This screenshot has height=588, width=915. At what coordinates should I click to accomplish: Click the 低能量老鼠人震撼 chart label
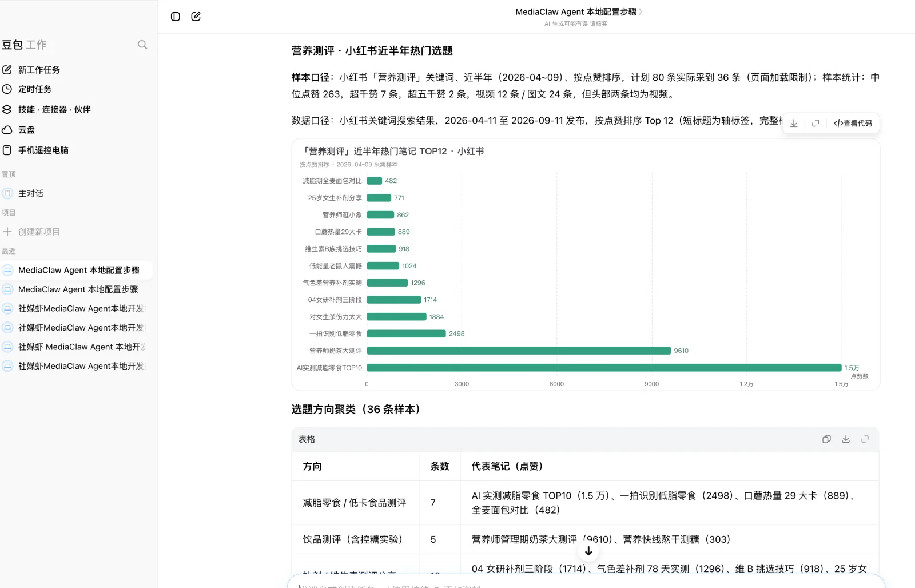[336, 266]
